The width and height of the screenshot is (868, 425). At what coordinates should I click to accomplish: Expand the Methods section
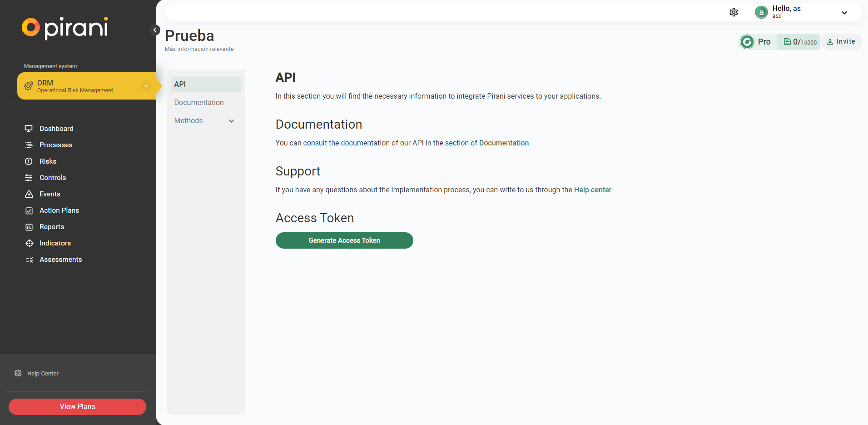click(203, 120)
